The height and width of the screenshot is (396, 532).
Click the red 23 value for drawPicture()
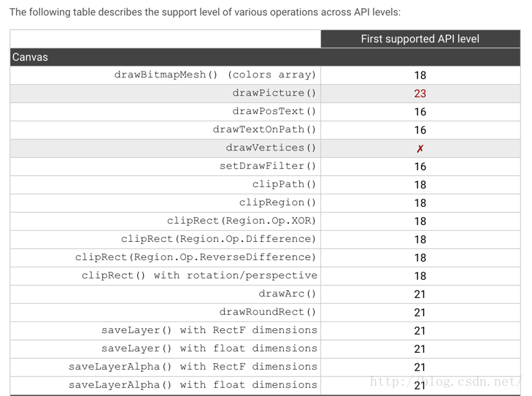tap(420, 94)
